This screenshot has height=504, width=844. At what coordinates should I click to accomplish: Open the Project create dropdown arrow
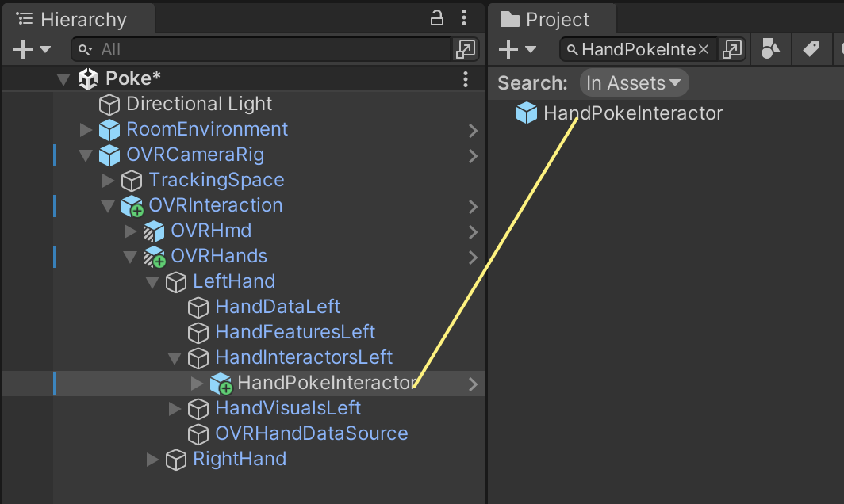(531, 49)
